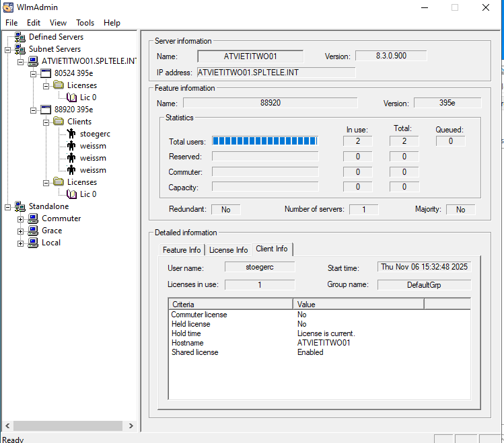The width and height of the screenshot is (504, 443).
Task: Click the stoegerc client person icon
Action: tap(71, 134)
